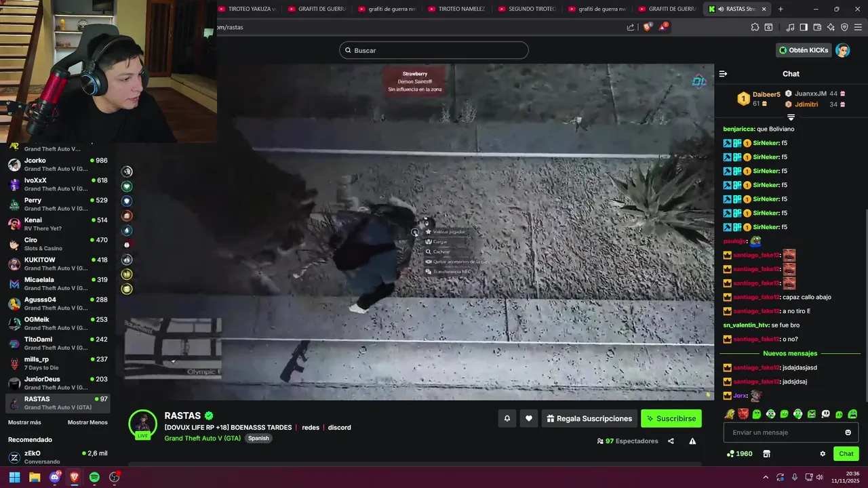The height and width of the screenshot is (488, 868).
Task: Switch to SEGUNDO TIROTEO tab
Action: point(527,9)
